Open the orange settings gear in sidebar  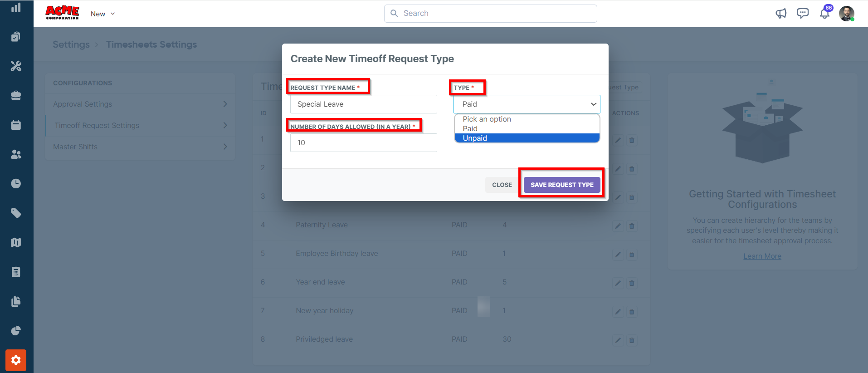(16, 360)
